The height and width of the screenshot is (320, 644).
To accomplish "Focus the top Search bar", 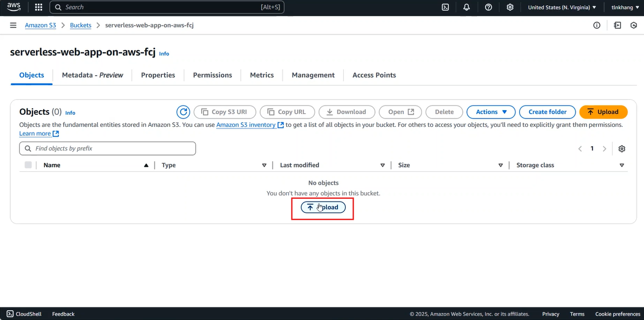I will click(167, 7).
